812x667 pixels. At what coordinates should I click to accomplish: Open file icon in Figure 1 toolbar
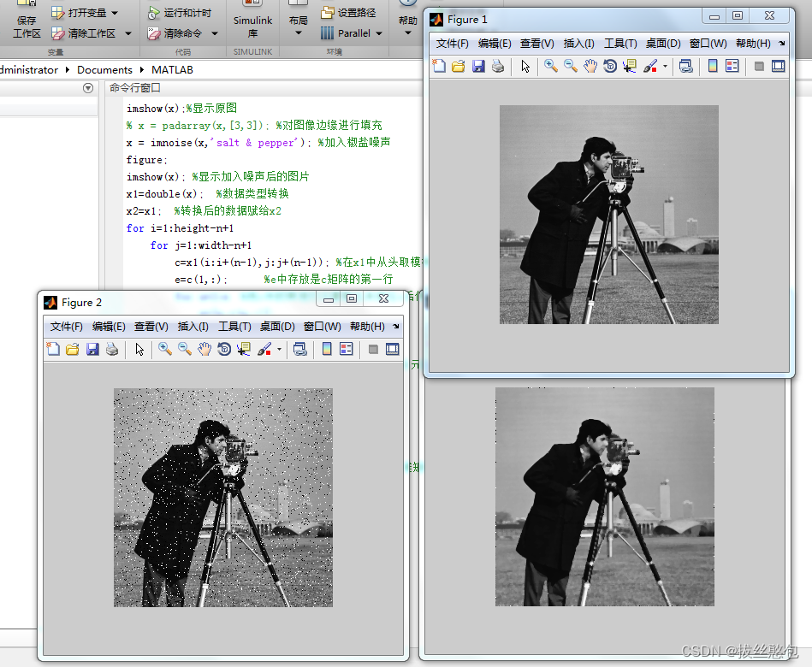click(459, 66)
